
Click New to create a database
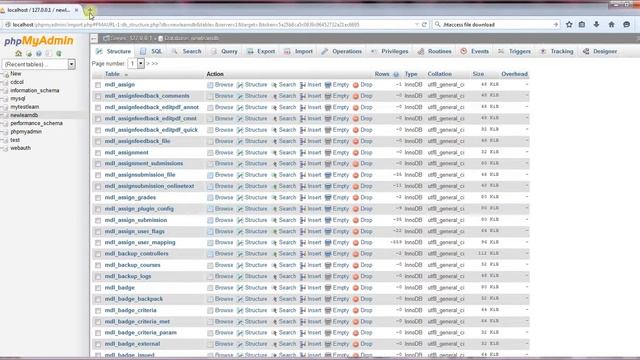(16, 73)
